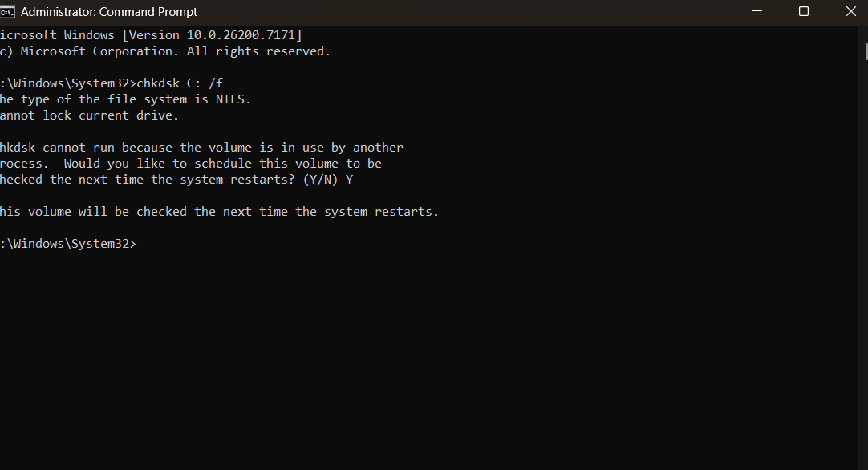Screen dimensions: 868x470
Task: Click the cannot lock current drive message
Action: (89, 115)
